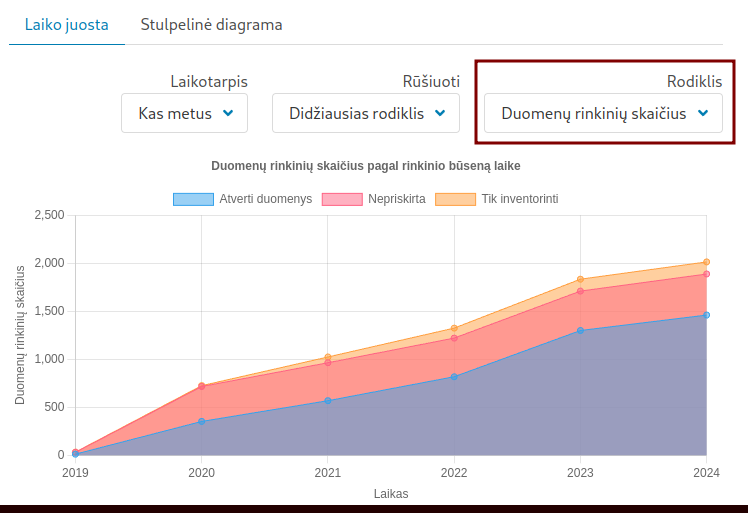Toggle the Atverti duomenys legend swatch
Viewport: 748px width, 513px height.
click(193, 199)
